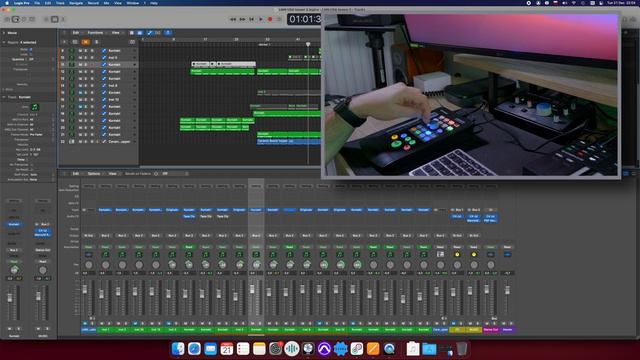Click the volume fader on the Master strip

pyautogui.click(x=507, y=290)
